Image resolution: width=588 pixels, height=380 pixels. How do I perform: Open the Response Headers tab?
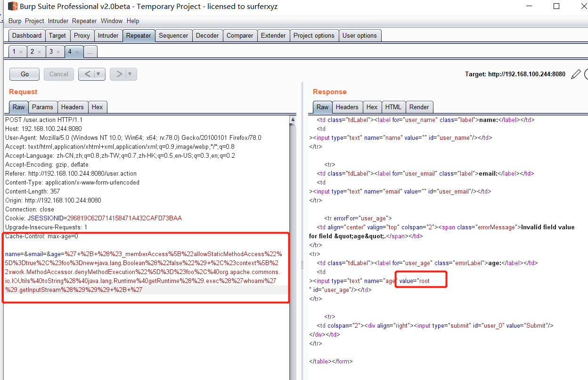click(x=347, y=107)
